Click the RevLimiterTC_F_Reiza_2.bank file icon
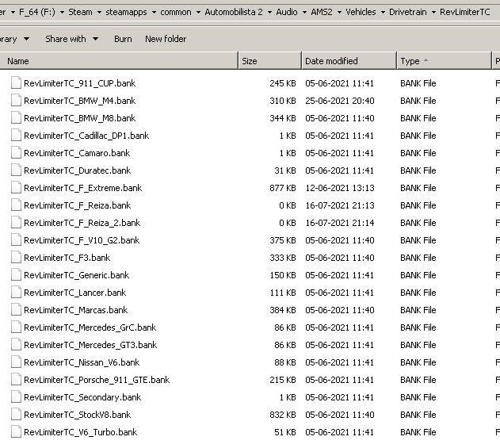The height and width of the screenshot is (448, 500). point(16,223)
